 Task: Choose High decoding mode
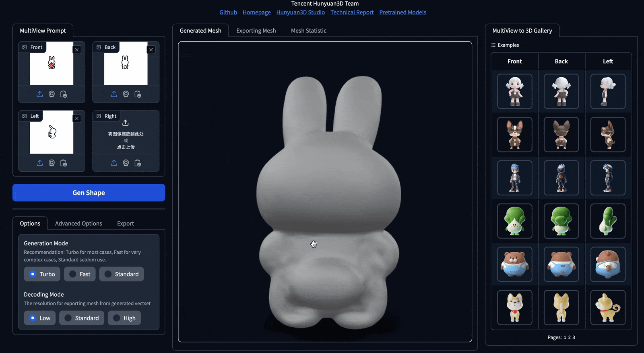coord(124,318)
